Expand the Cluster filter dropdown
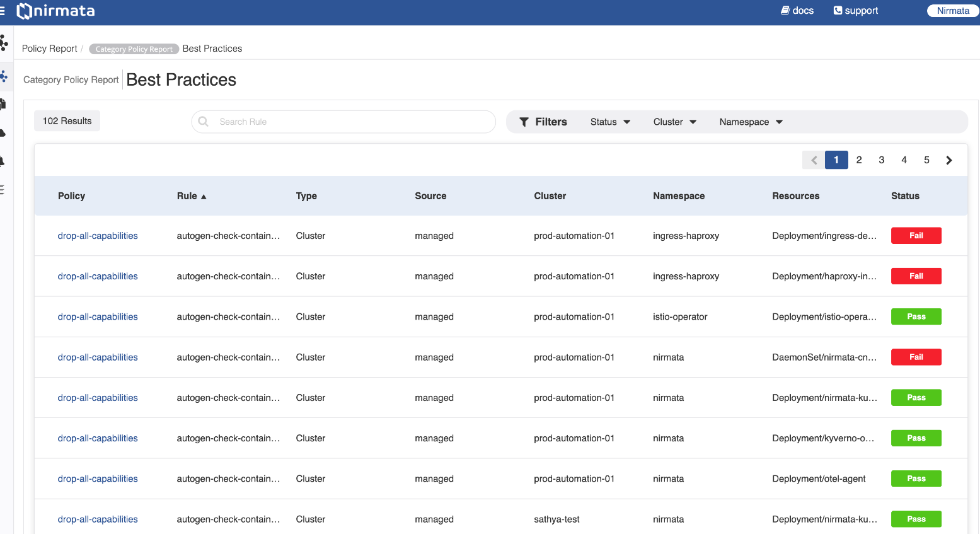The image size is (980, 534). coord(674,122)
